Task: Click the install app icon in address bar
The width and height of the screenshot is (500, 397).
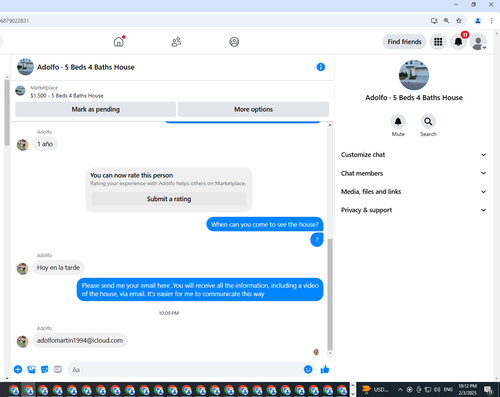Action: (434, 21)
